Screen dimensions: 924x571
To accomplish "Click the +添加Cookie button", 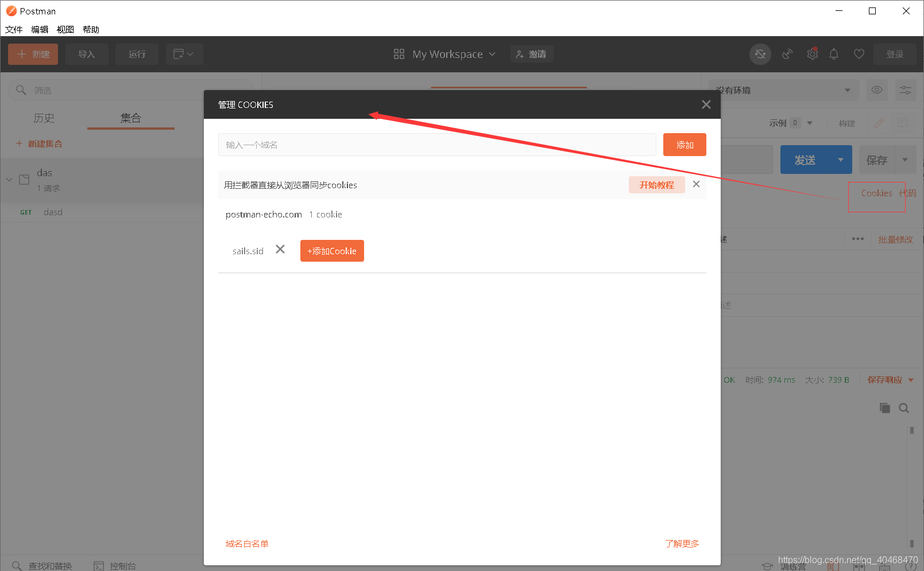I will pyautogui.click(x=332, y=251).
